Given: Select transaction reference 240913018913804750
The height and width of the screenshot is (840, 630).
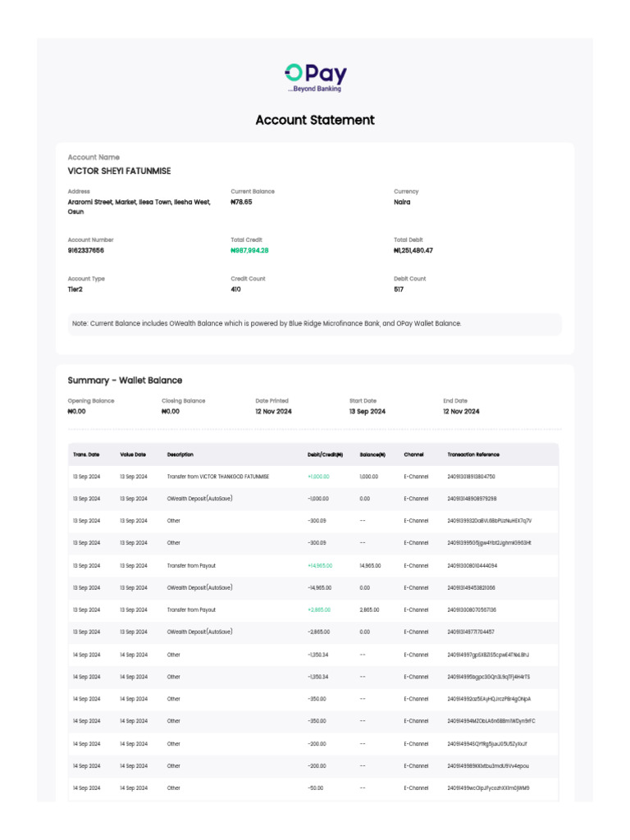Looking at the screenshot, I should (471, 477).
